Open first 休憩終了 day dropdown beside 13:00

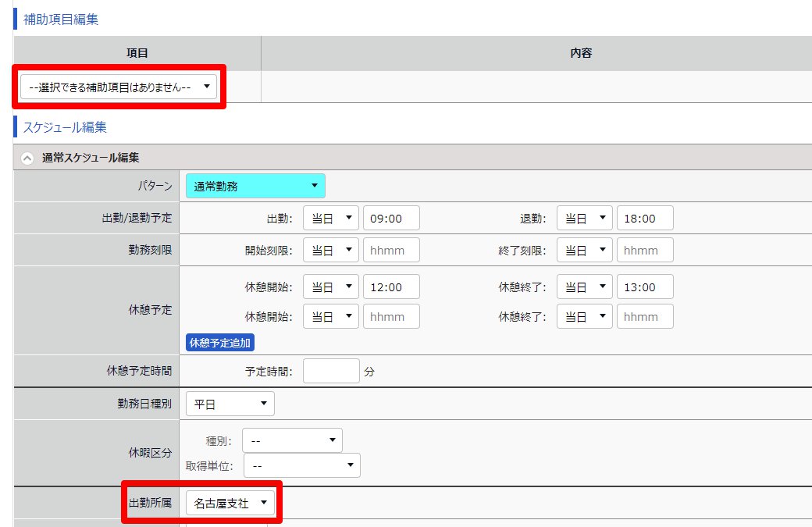click(585, 287)
